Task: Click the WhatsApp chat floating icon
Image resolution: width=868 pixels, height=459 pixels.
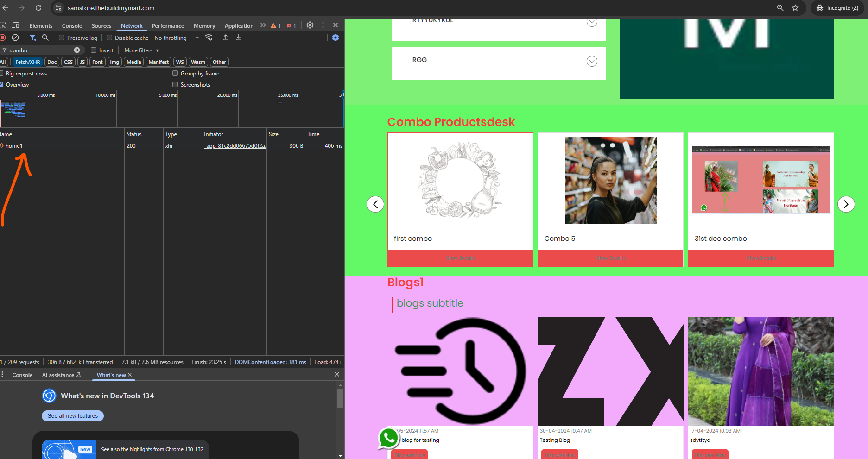Action: (x=388, y=438)
